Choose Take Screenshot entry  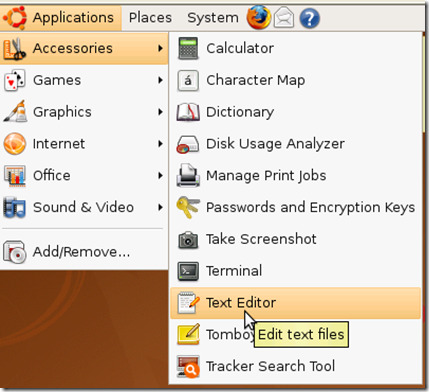click(x=295, y=239)
